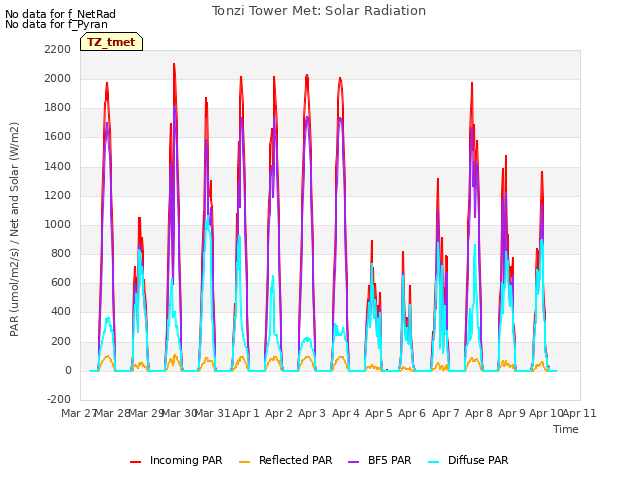Click the cyan Diffuse PAR legend swatch

click(x=434, y=462)
